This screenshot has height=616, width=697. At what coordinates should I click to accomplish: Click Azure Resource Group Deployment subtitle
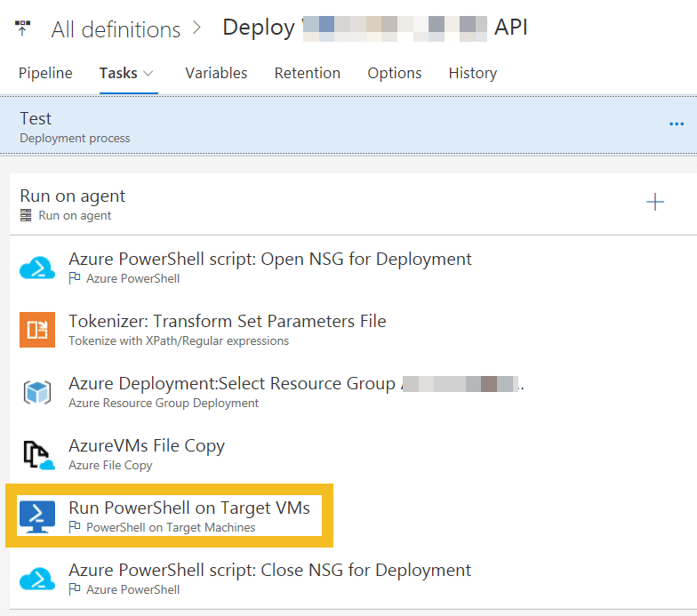coord(164,404)
